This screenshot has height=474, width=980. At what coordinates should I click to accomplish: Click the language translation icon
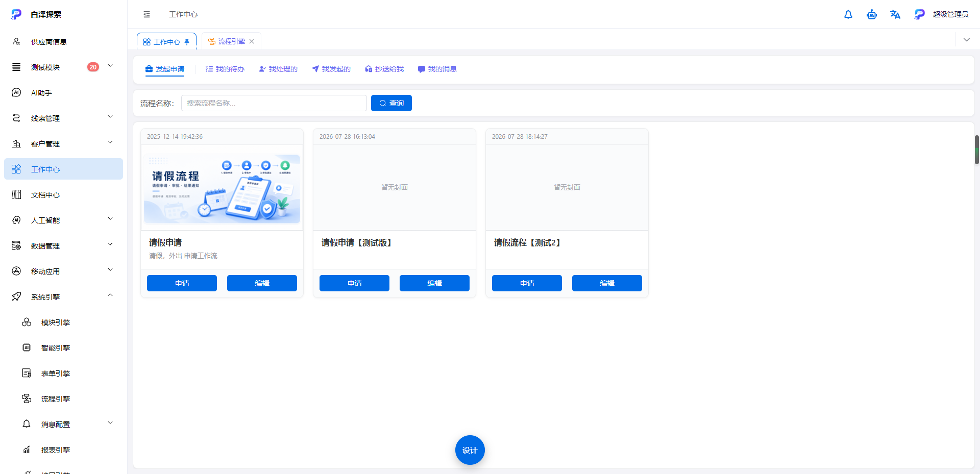coord(895,14)
